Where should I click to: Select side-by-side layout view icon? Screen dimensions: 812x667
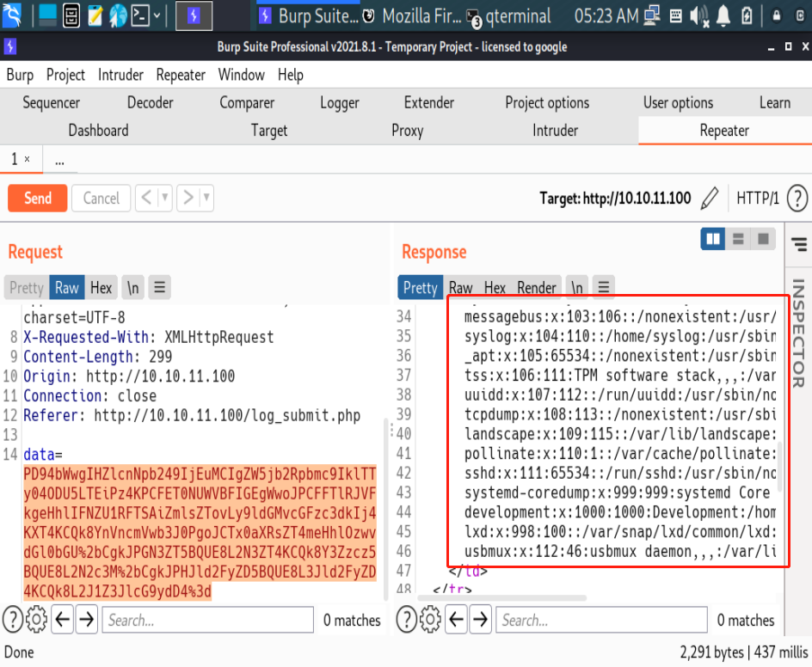(x=713, y=239)
